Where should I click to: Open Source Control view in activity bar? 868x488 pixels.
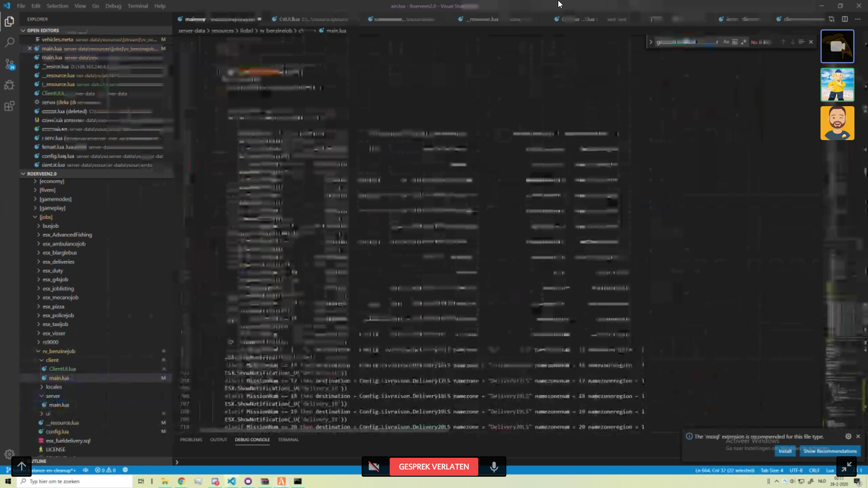point(9,64)
